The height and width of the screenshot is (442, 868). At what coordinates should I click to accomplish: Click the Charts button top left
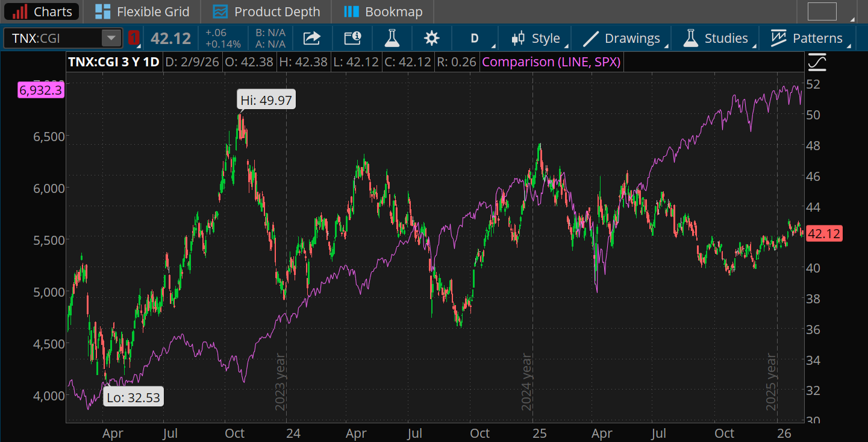coord(41,11)
